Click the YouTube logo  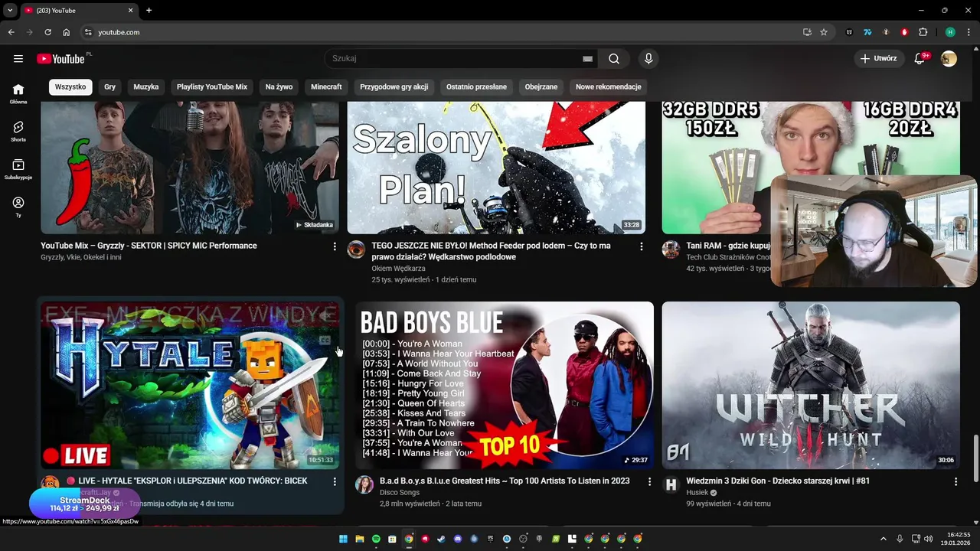pos(60,59)
